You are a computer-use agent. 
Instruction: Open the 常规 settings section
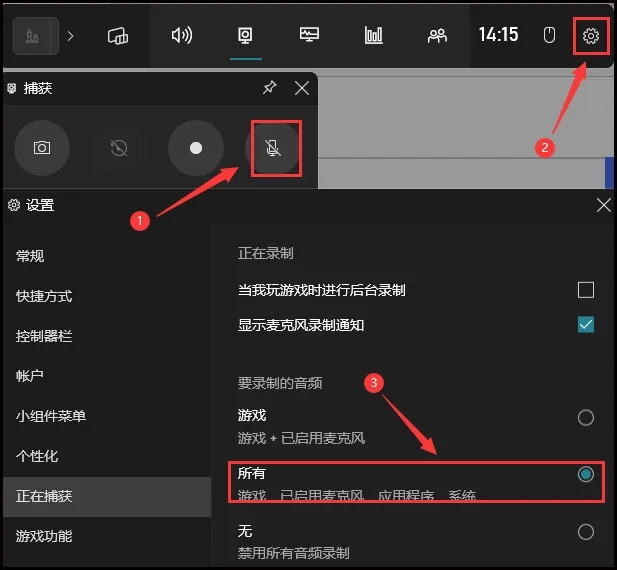(107, 256)
